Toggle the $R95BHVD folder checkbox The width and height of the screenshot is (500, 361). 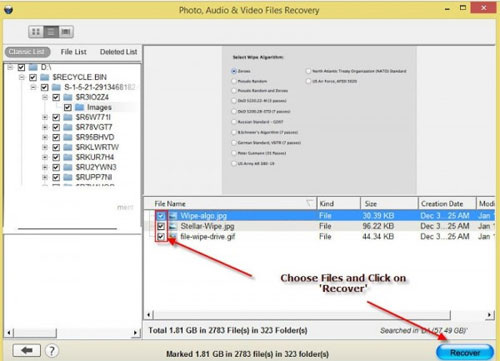click(56, 137)
